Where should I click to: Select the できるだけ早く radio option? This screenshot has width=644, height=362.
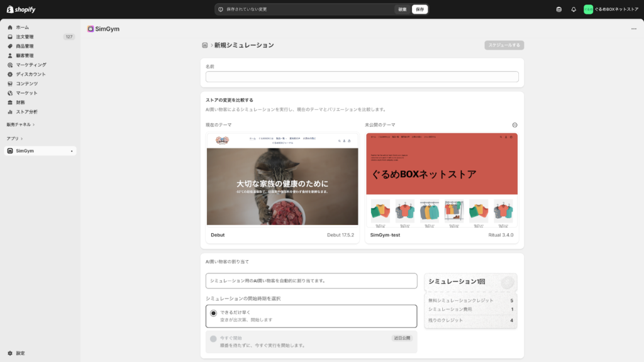pos(213,312)
